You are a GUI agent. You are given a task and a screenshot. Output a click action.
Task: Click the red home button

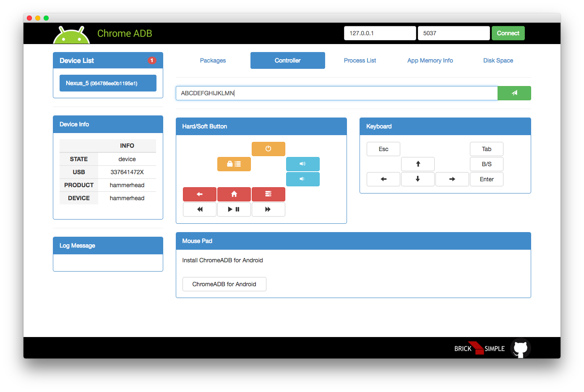[x=234, y=194]
